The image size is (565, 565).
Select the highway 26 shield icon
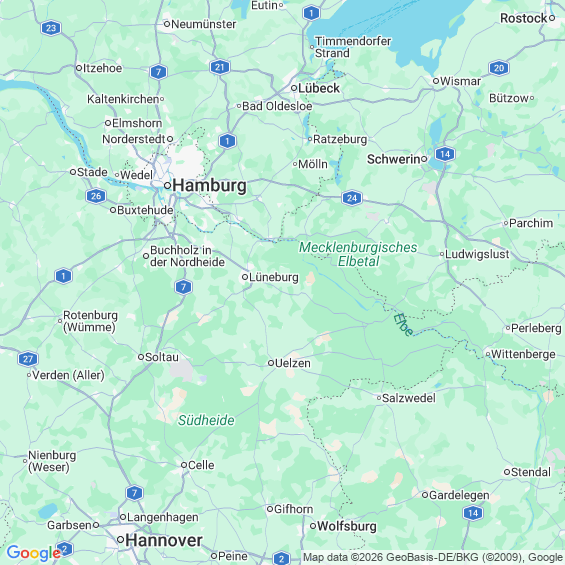(96, 196)
